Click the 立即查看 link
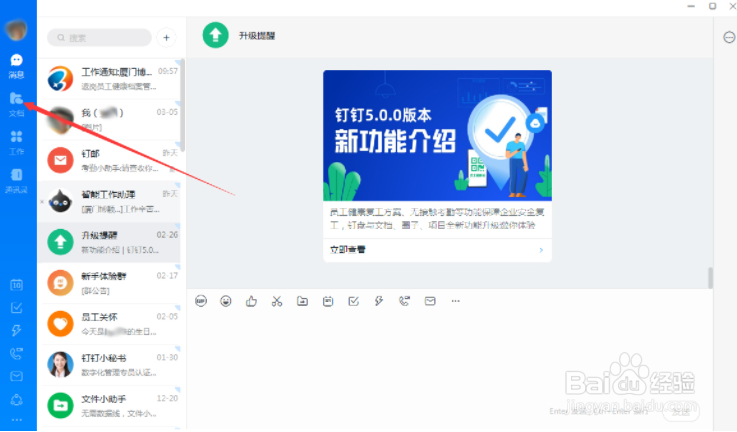This screenshot has height=432, width=737. (x=347, y=250)
